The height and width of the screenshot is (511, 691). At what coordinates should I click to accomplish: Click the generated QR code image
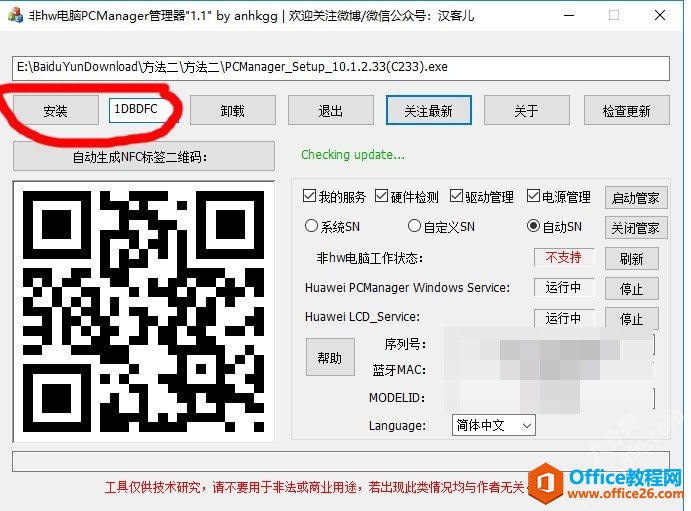pos(144,311)
